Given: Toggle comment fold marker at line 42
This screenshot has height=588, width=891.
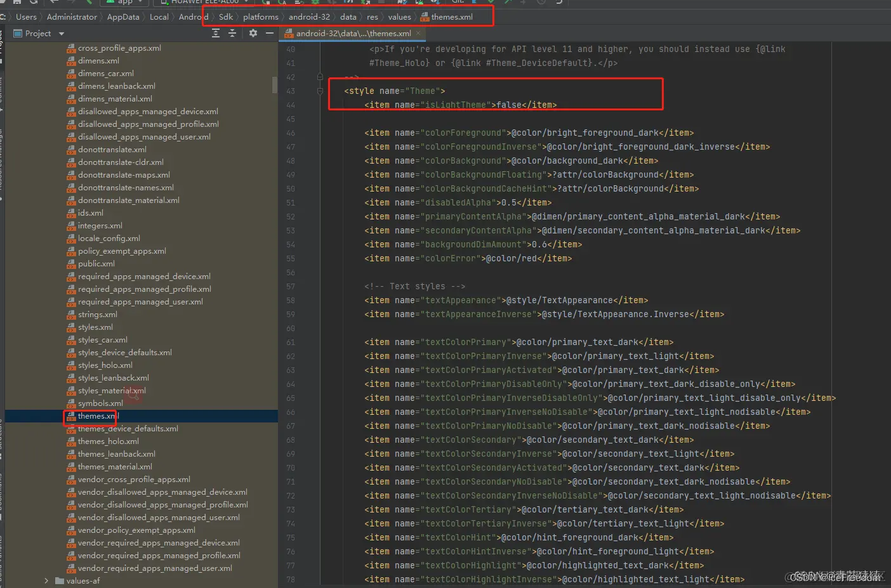Looking at the screenshot, I should [320, 77].
